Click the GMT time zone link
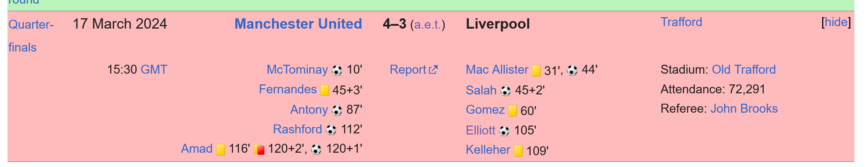The height and width of the screenshot is (167, 868). click(x=154, y=69)
